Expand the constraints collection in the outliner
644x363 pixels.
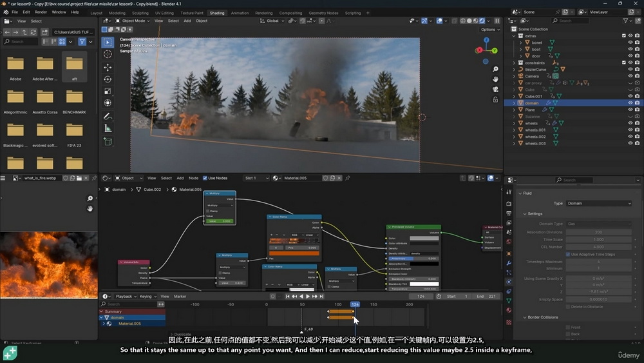(x=514, y=63)
